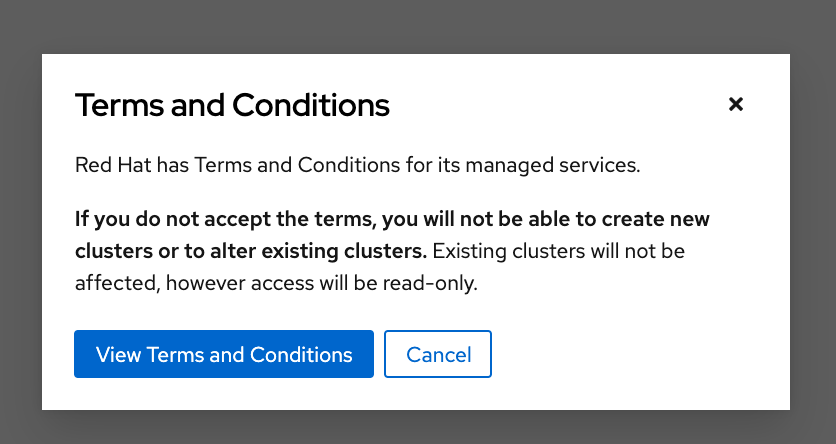The height and width of the screenshot is (444, 836).
Task: Click the "Existing clusters will not be" sentence
Action: click(x=559, y=249)
